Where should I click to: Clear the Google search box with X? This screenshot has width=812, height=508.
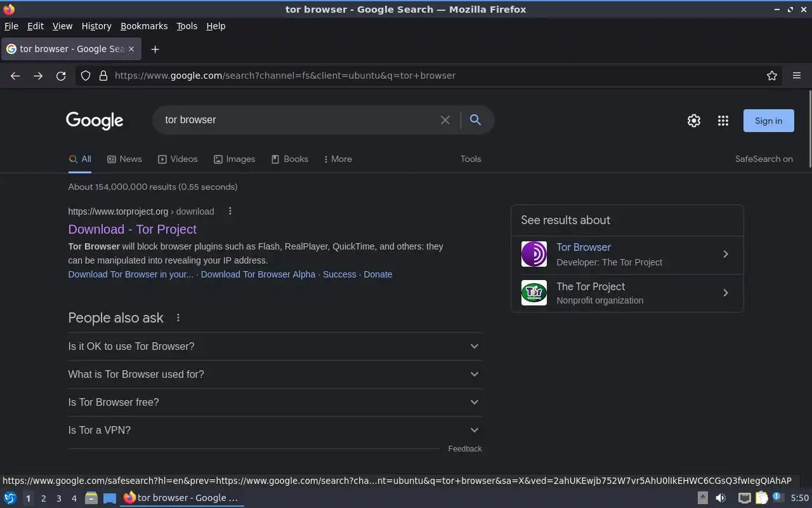(445, 120)
